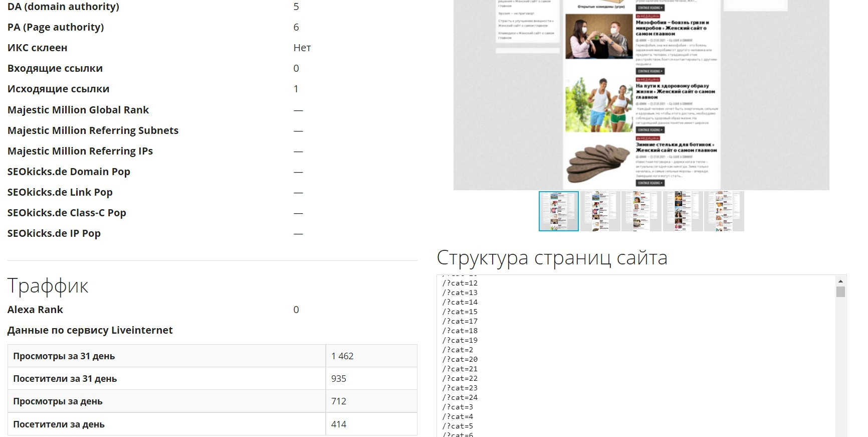
Task: Click the "/?cat=3" line in the structure list
Action: click(458, 407)
